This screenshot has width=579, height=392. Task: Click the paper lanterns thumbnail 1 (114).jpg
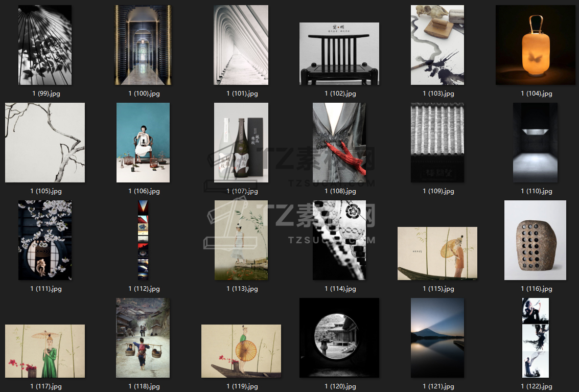(339, 240)
